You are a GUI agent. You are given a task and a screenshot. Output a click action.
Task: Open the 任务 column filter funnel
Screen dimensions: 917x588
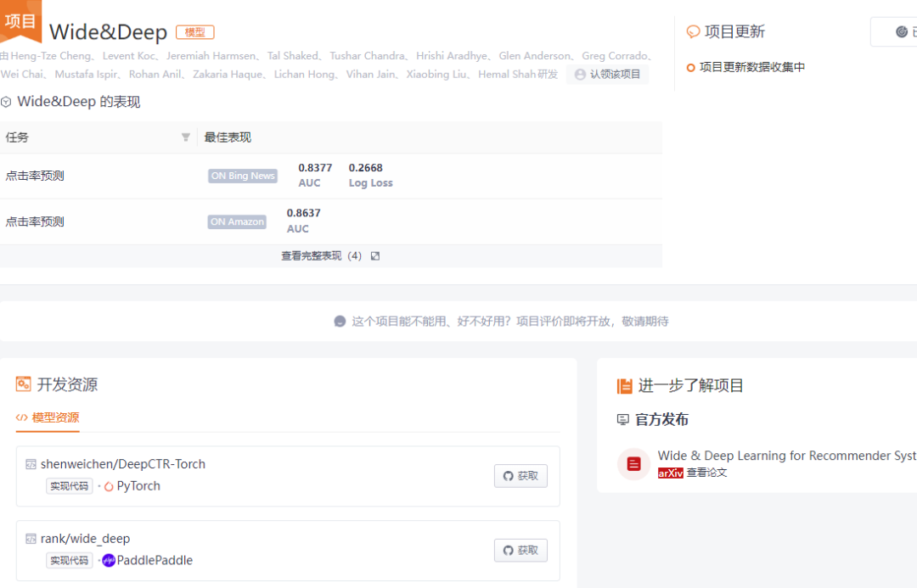click(185, 137)
